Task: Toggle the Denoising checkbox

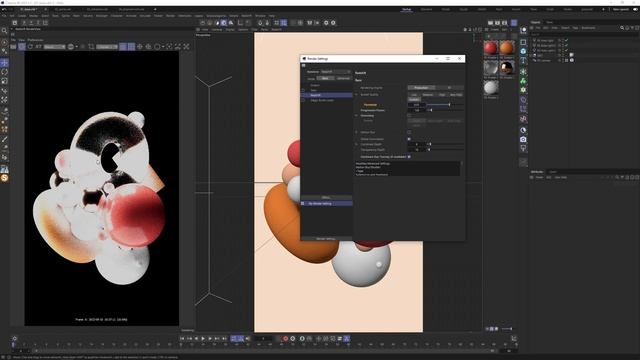Action: 409,116
